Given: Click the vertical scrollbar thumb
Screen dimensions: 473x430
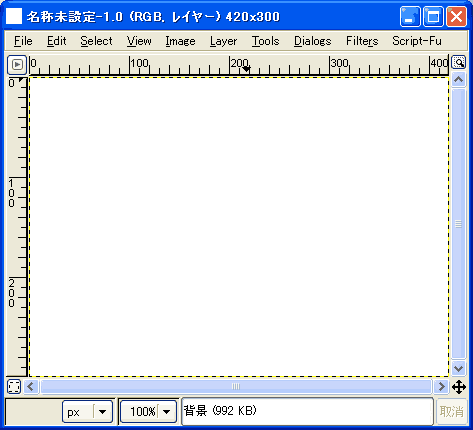Looking at the screenshot, I should coord(459,224).
